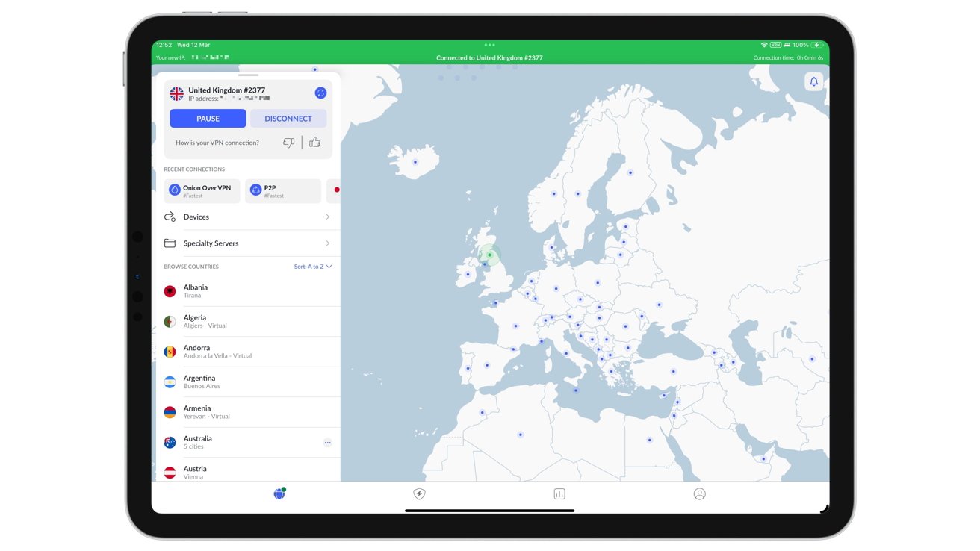The height and width of the screenshot is (551, 980).
Task: Tap the partially visible third recent connection
Action: [x=333, y=191]
